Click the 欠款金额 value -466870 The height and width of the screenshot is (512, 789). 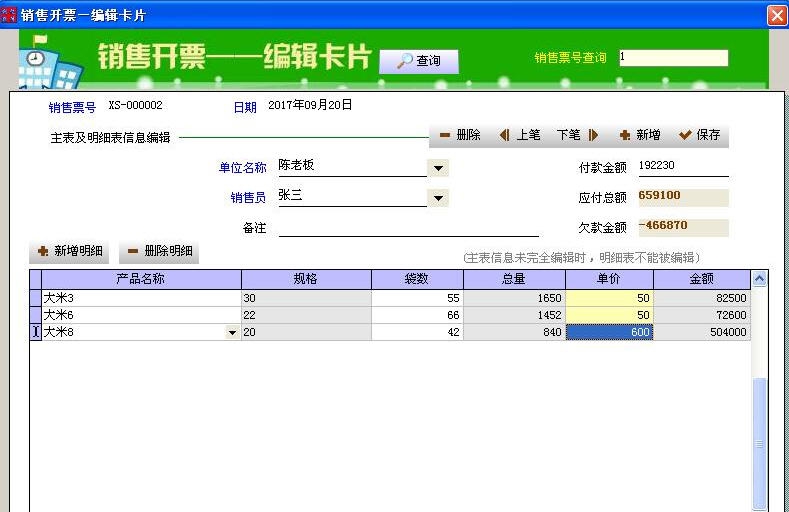tap(683, 227)
